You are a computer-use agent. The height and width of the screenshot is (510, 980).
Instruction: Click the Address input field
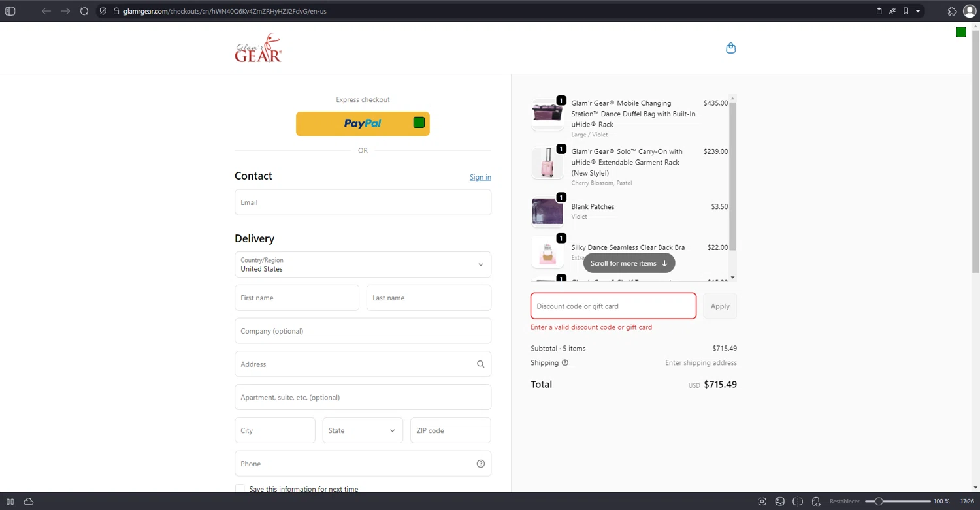click(363, 364)
